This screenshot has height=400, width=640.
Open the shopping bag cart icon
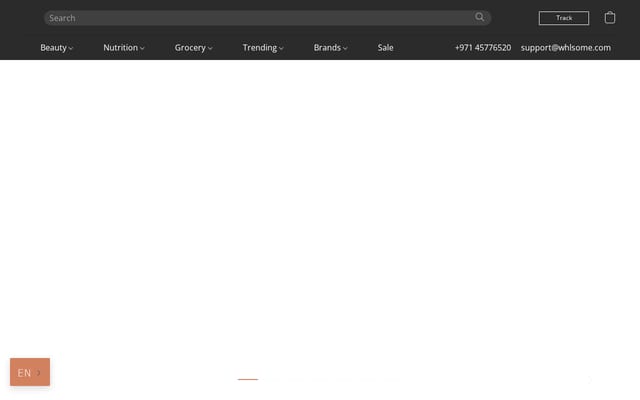tap(610, 18)
